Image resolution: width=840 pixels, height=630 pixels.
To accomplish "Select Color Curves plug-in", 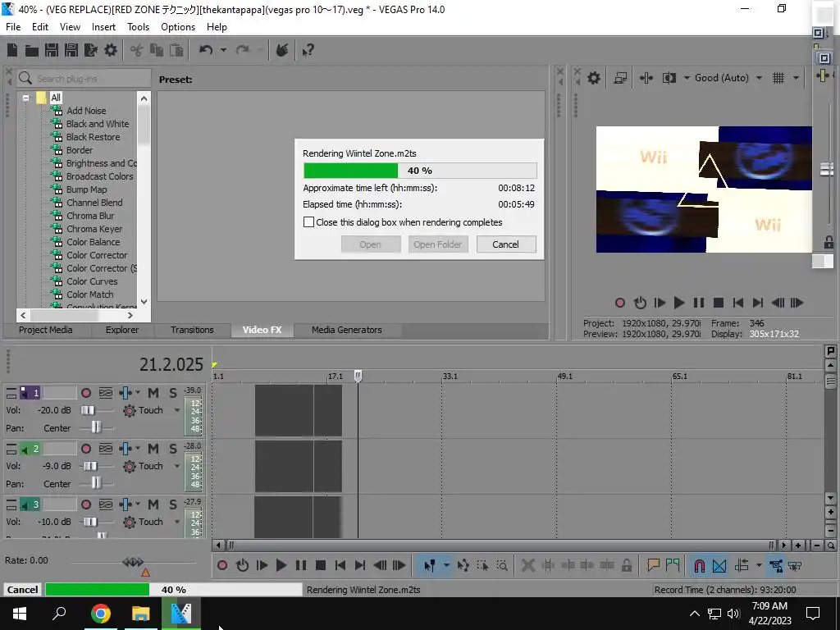I will [92, 281].
